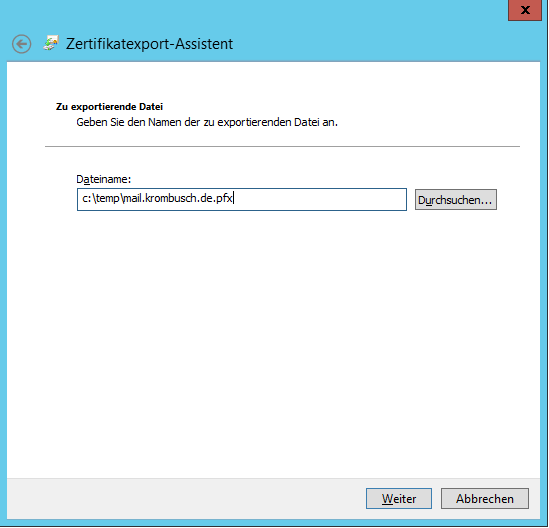
Task: Place cursor on the "pfx" extension
Action: coord(224,199)
